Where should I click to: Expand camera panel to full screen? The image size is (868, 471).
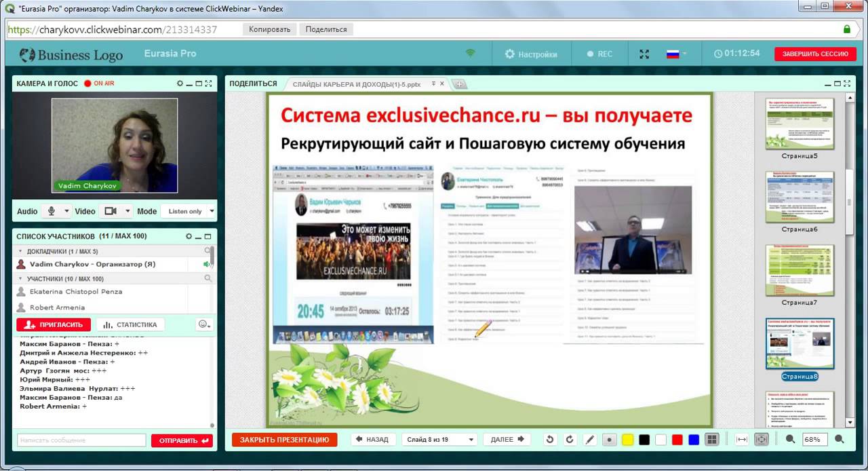click(x=209, y=83)
